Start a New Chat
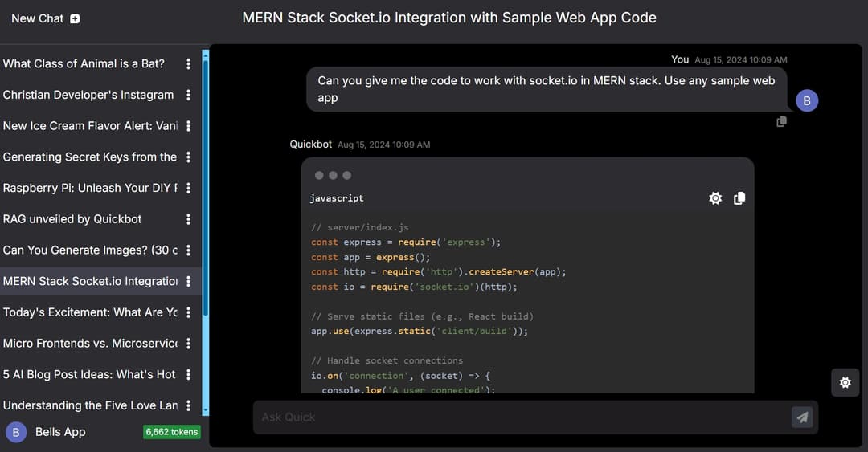 (38, 18)
